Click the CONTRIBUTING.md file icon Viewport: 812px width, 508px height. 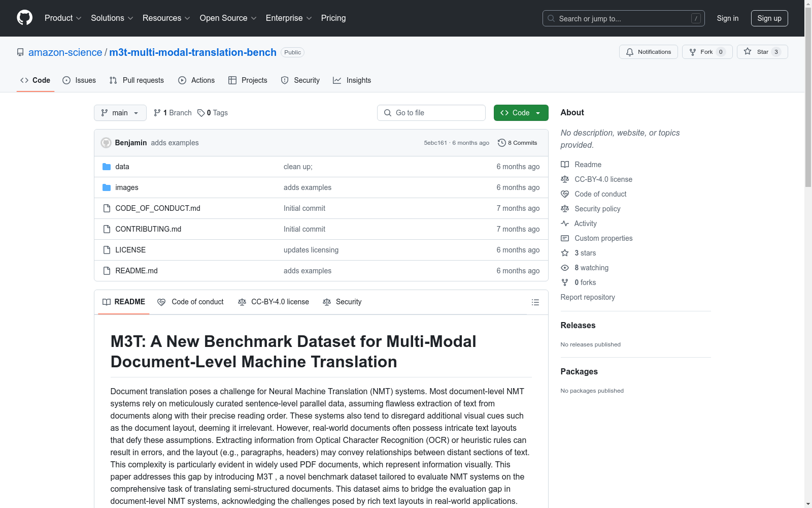pos(107,229)
